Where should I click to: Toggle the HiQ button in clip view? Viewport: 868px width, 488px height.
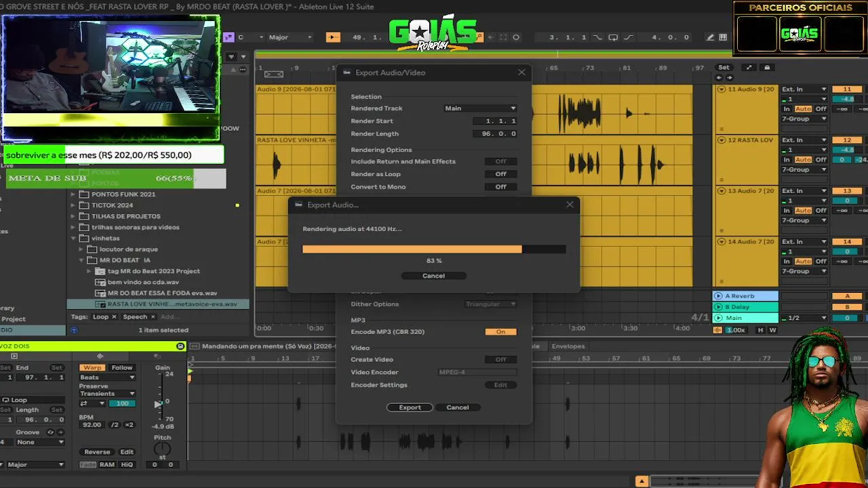127,465
